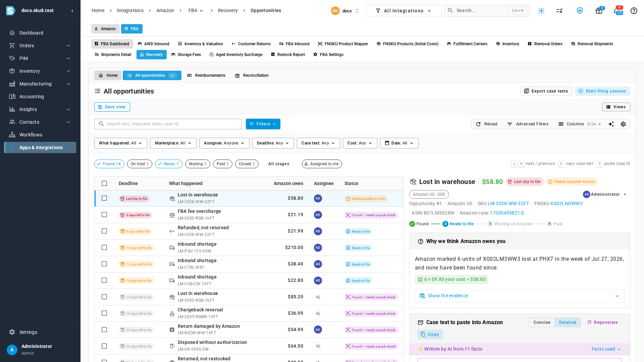Image resolution: width=644 pixels, height=362 pixels.
Task: Click unassigned assignee icon in Chargeback reversal row
Action: tap(318, 313)
